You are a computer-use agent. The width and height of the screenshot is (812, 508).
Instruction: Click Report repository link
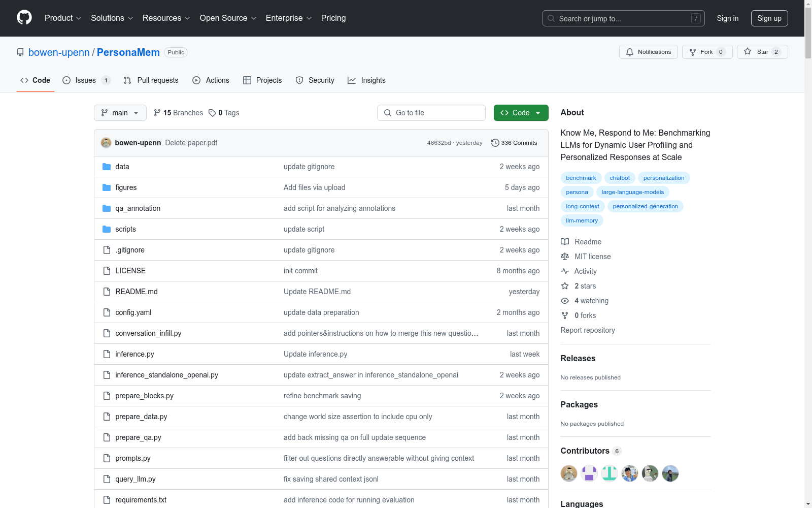click(x=588, y=330)
